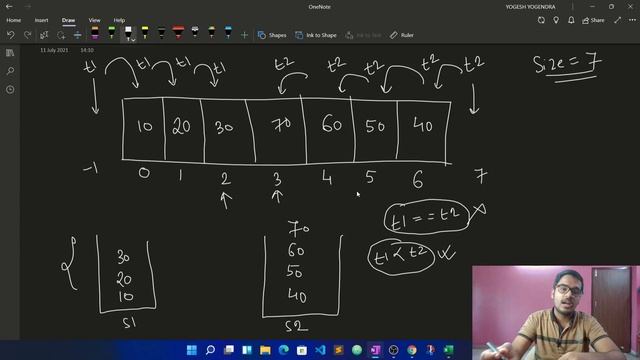The height and width of the screenshot is (360, 640).
Task: Open taskbar Search
Action: click(210, 350)
